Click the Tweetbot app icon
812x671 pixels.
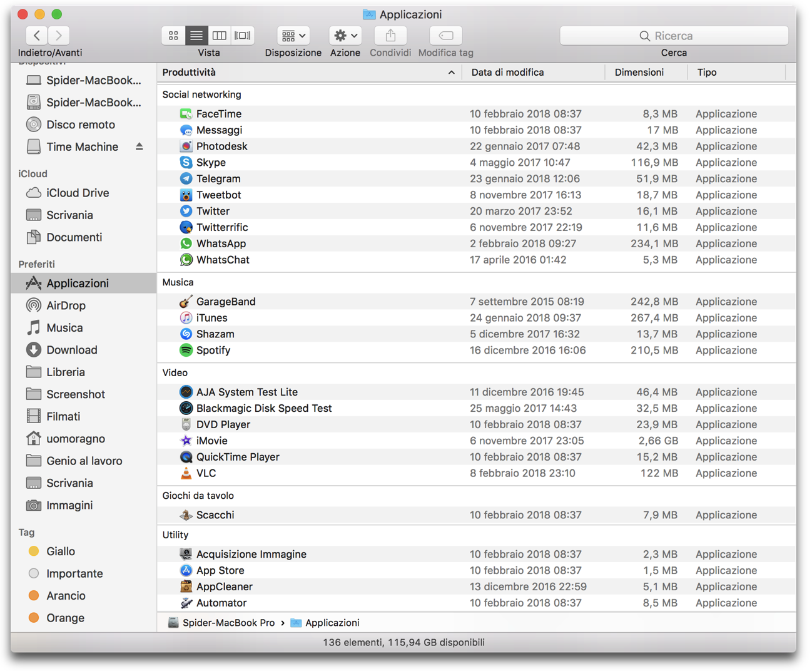click(x=186, y=195)
